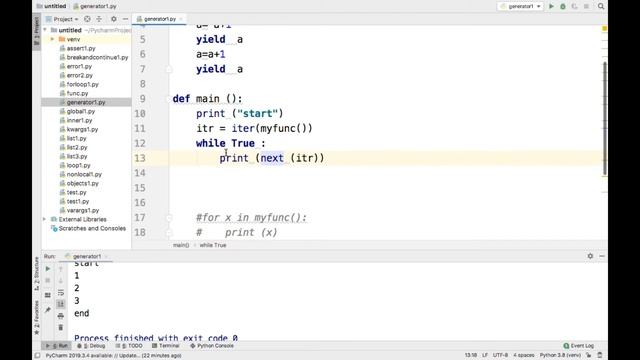Close the generator1.py editor tab

(181, 19)
